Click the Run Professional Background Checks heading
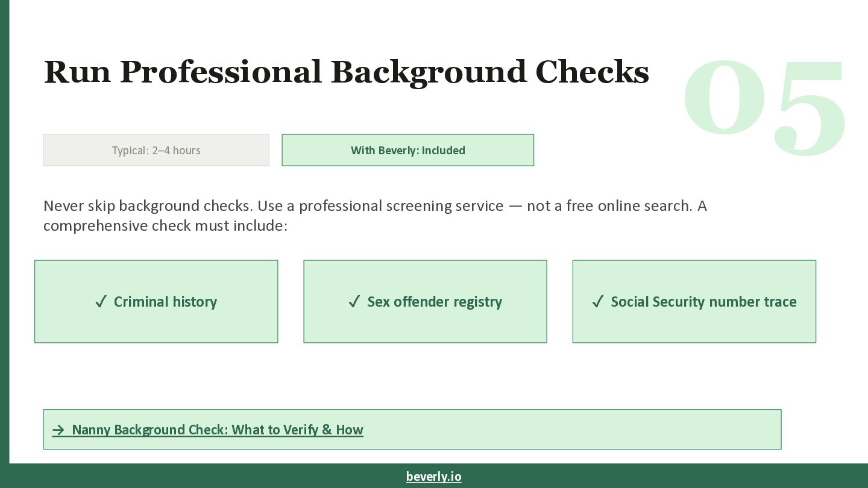 [x=347, y=72]
